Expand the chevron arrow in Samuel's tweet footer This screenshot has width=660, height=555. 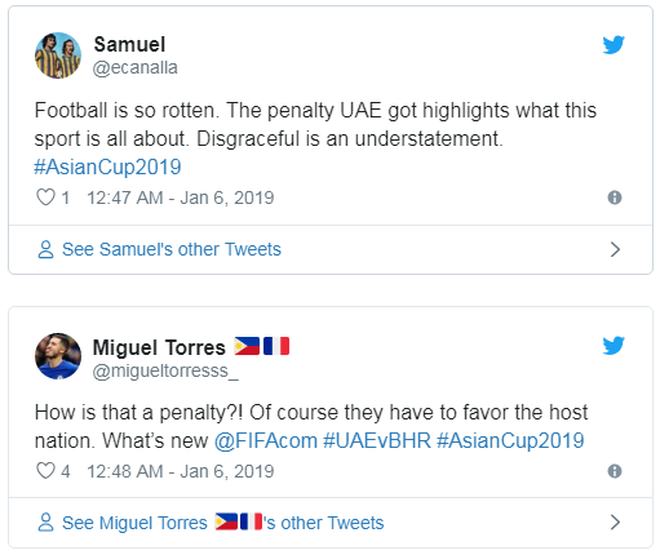[615, 250]
